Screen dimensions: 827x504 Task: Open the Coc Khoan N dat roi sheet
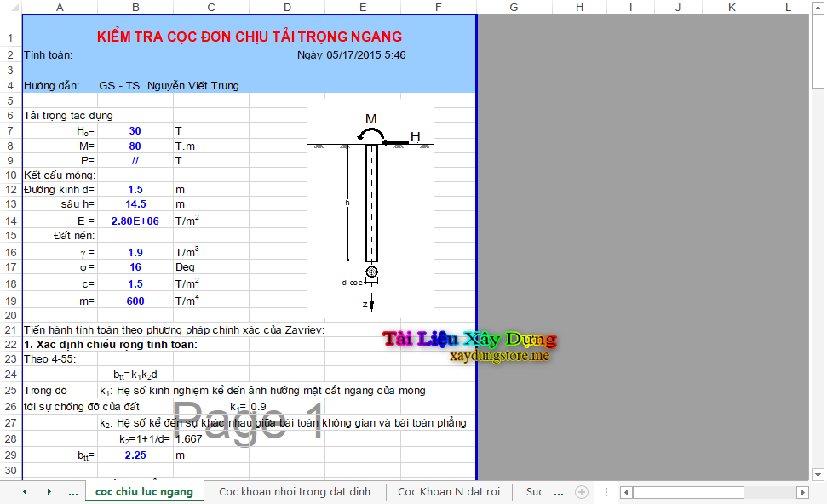pyautogui.click(x=449, y=492)
